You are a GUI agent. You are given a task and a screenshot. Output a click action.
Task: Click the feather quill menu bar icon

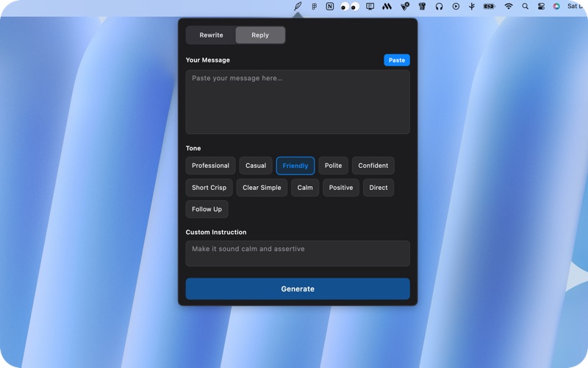(x=298, y=6)
